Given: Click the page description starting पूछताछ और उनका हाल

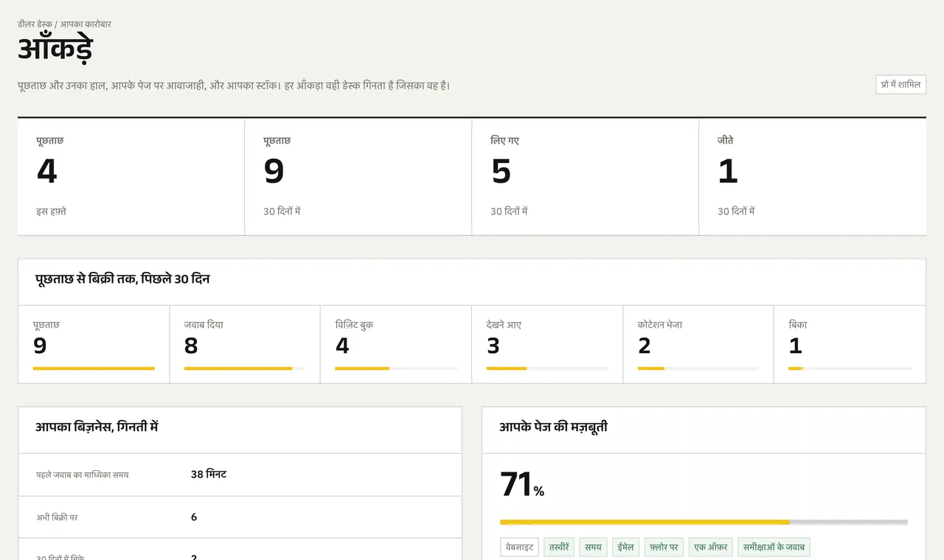Looking at the screenshot, I should pos(234,85).
